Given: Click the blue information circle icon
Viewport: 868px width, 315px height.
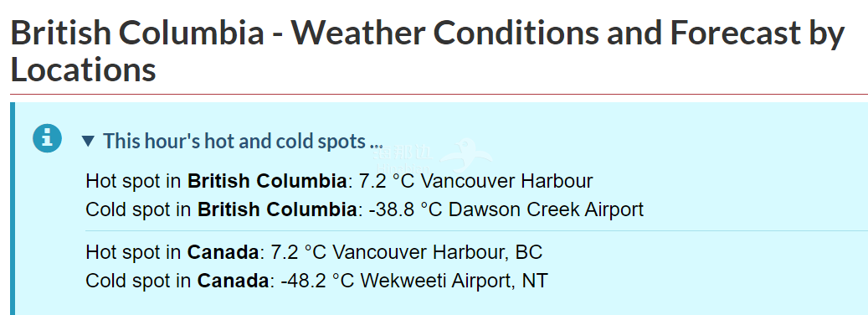Looking at the screenshot, I should click(x=47, y=138).
